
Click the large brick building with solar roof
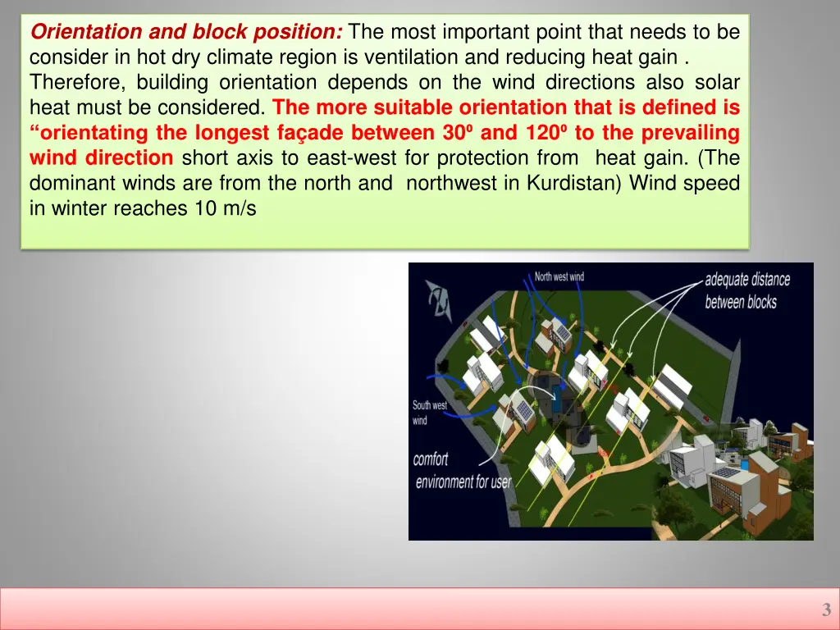tap(742, 492)
